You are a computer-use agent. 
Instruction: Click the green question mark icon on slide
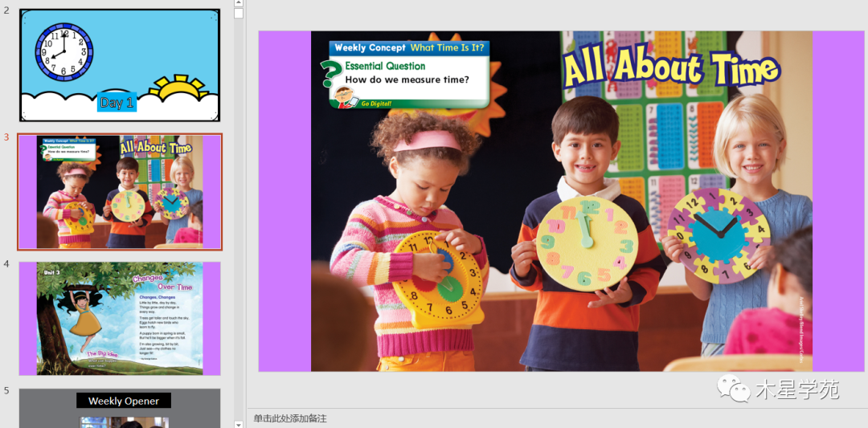coord(330,74)
